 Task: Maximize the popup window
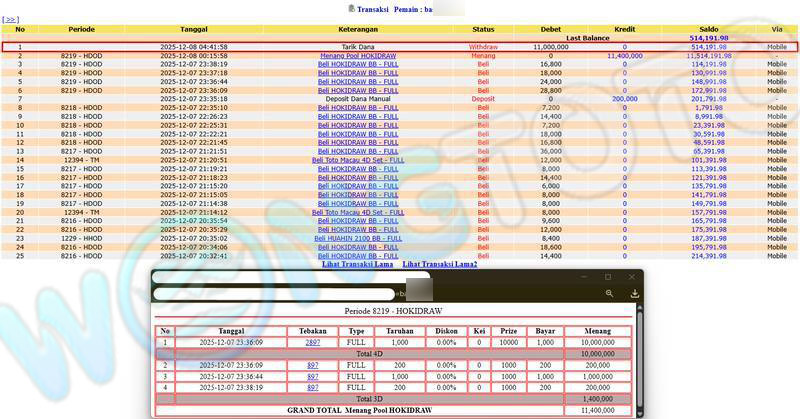coord(607,276)
